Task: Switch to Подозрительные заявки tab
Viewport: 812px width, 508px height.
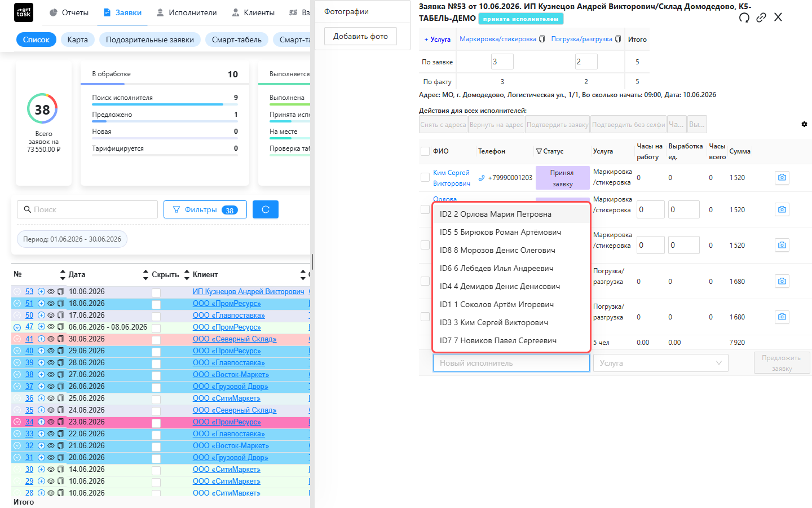Action: coord(150,40)
